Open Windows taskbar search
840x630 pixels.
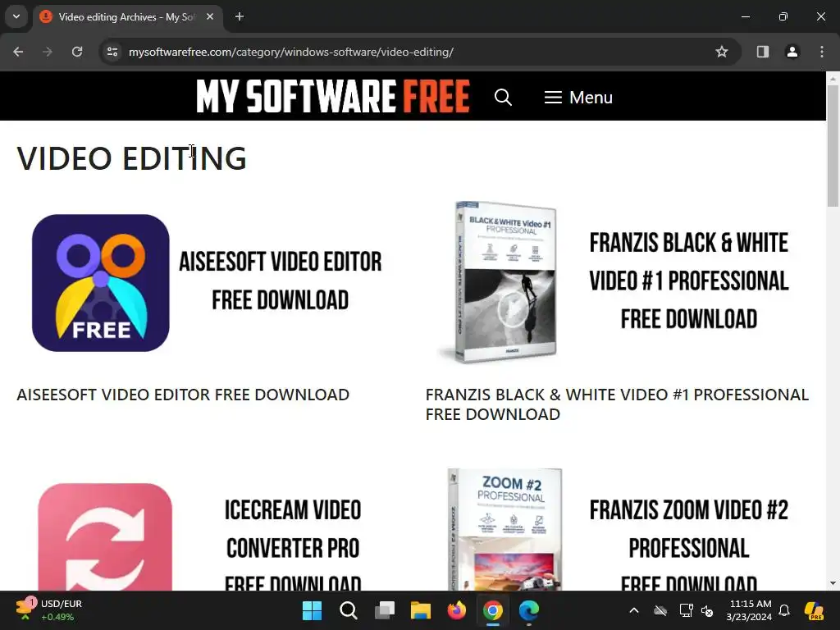point(348,610)
